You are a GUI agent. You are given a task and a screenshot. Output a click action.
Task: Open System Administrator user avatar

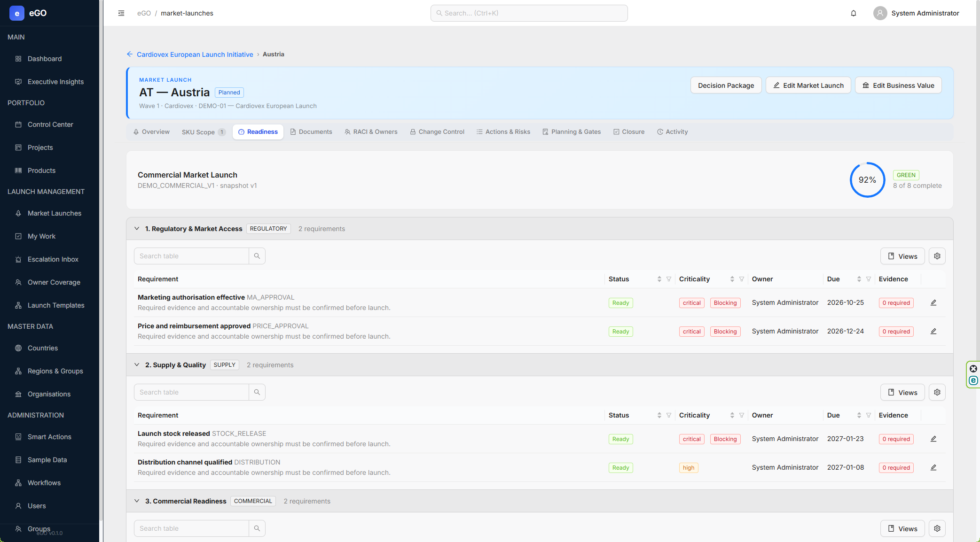[x=880, y=13]
